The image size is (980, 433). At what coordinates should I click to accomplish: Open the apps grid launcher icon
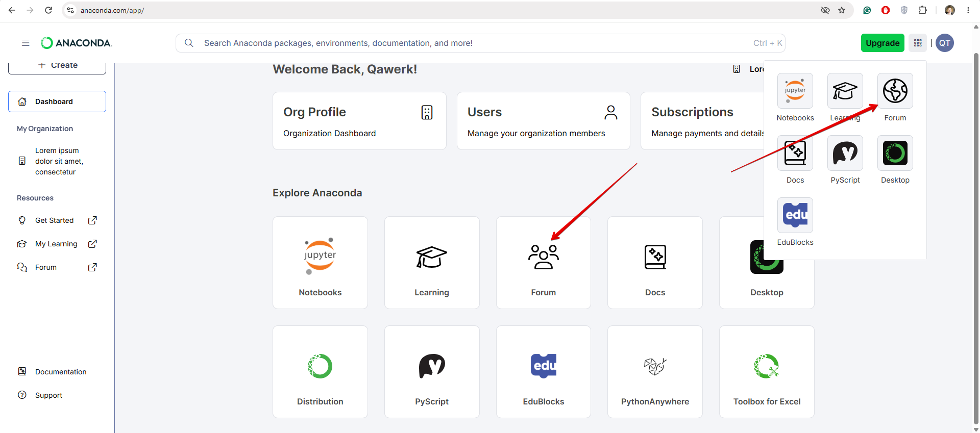click(918, 43)
